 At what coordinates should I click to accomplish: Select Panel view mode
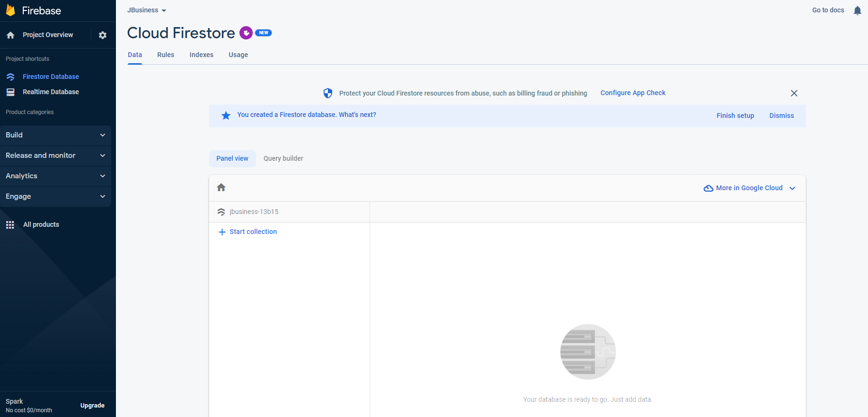(x=232, y=158)
